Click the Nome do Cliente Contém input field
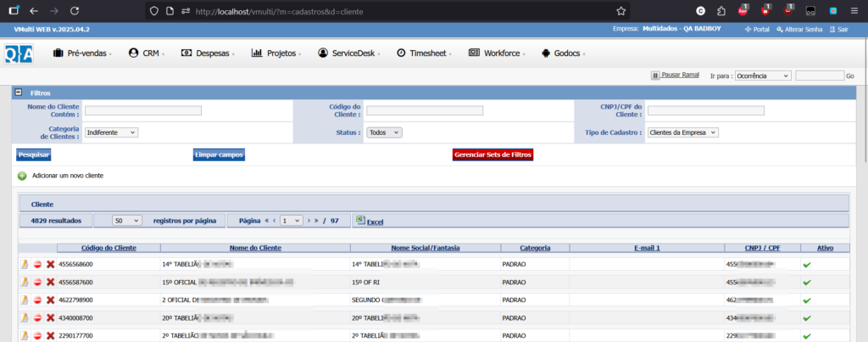The width and height of the screenshot is (868, 342). (x=143, y=110)
